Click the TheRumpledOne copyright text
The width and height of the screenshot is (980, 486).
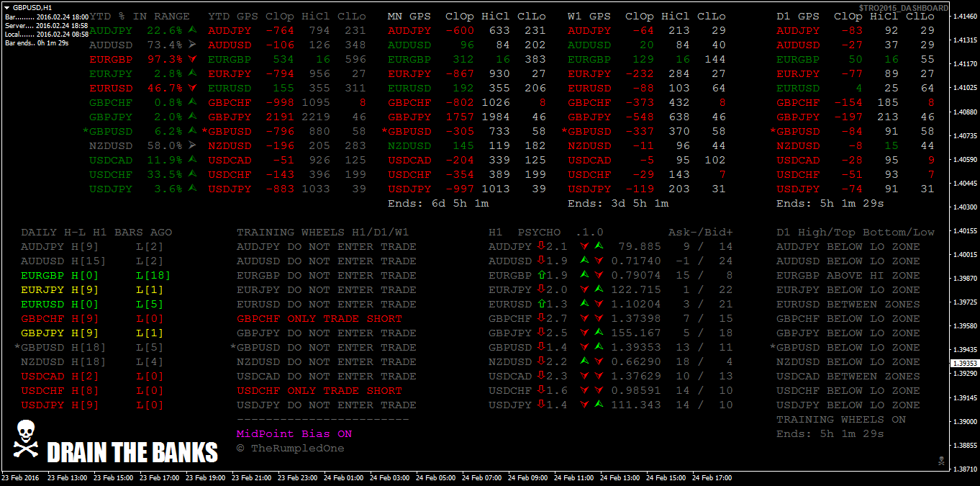coord(290,449)
